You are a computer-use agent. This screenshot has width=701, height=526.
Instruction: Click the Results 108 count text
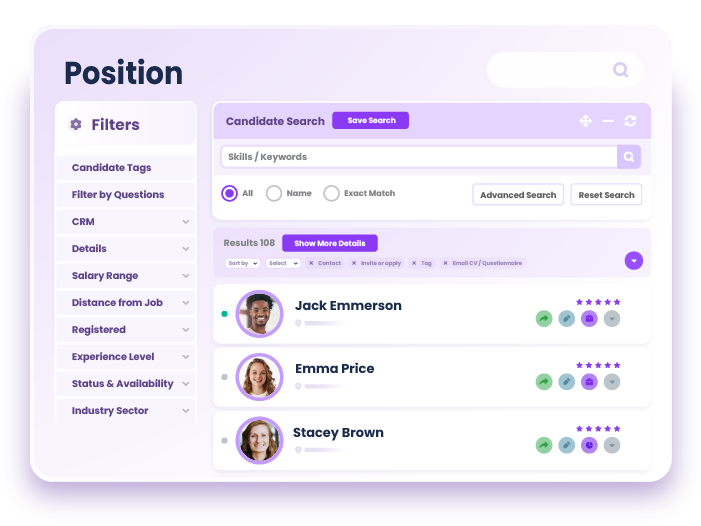point(249,243)
